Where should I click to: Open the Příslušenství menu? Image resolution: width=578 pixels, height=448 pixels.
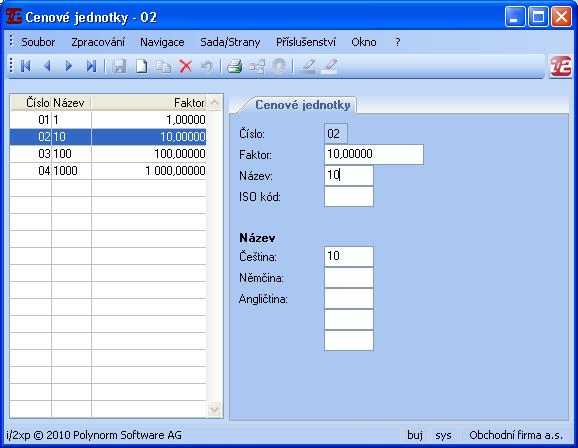(x=306, y=42)
